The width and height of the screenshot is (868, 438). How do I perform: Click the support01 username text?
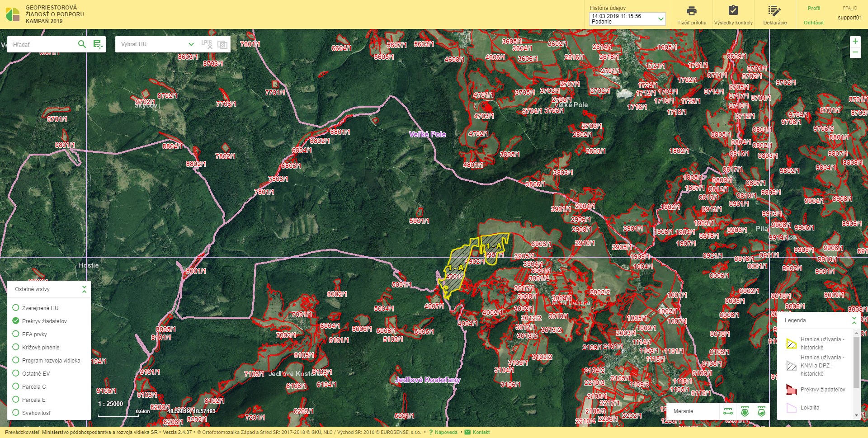849,18
